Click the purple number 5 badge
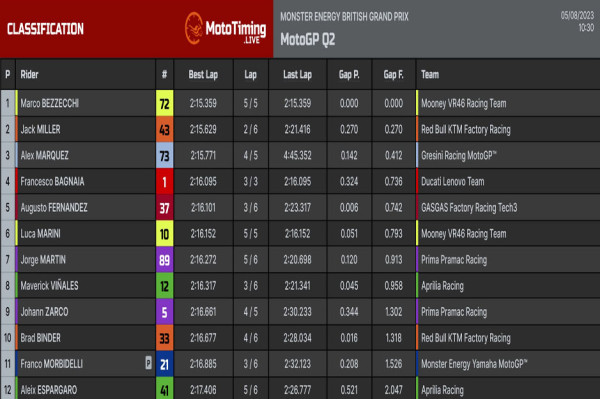Image resolution: width=600 pixels, height=399 pixels. coord(165,312)
